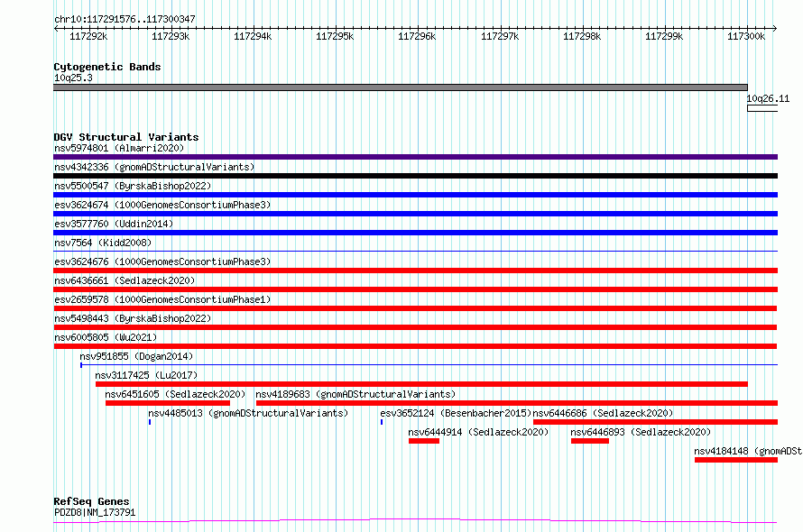Click ruler position 117295k

(335, 36)
